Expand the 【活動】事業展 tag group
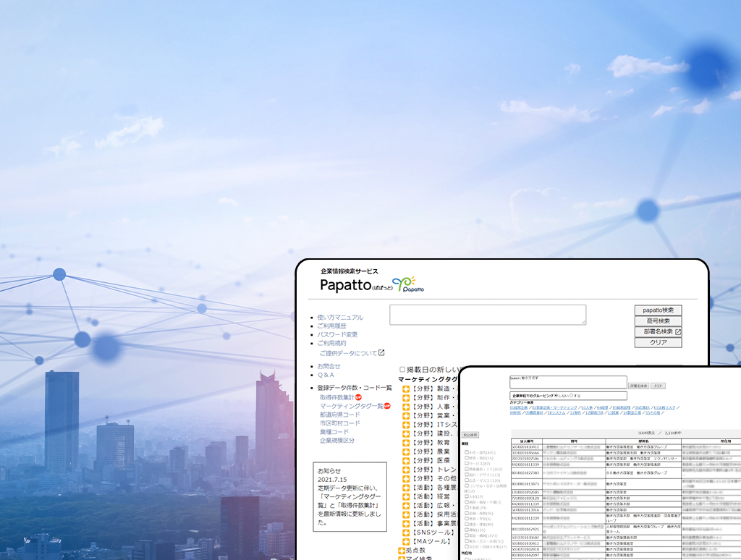The height and width of the screenshot is (560, 741). [405, 524]
